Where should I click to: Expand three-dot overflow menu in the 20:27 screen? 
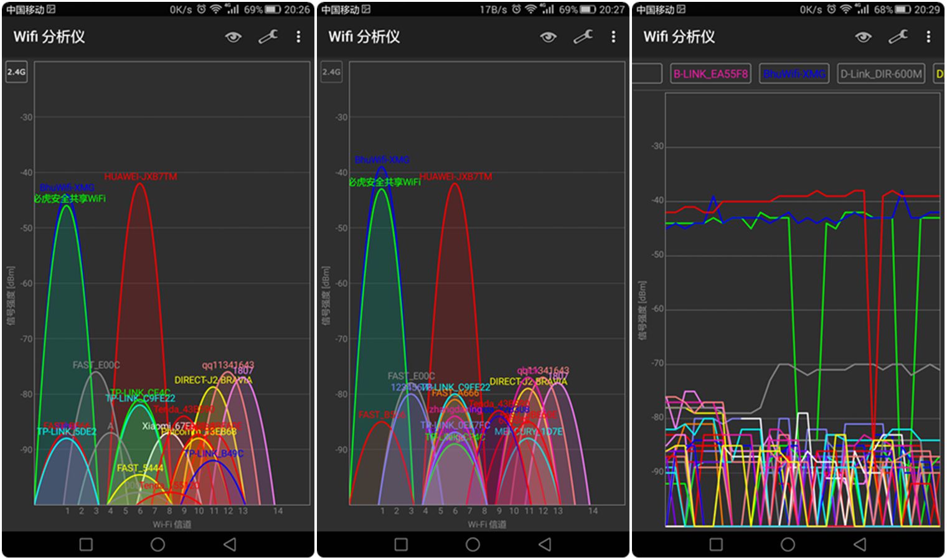[x=614, y=37]
